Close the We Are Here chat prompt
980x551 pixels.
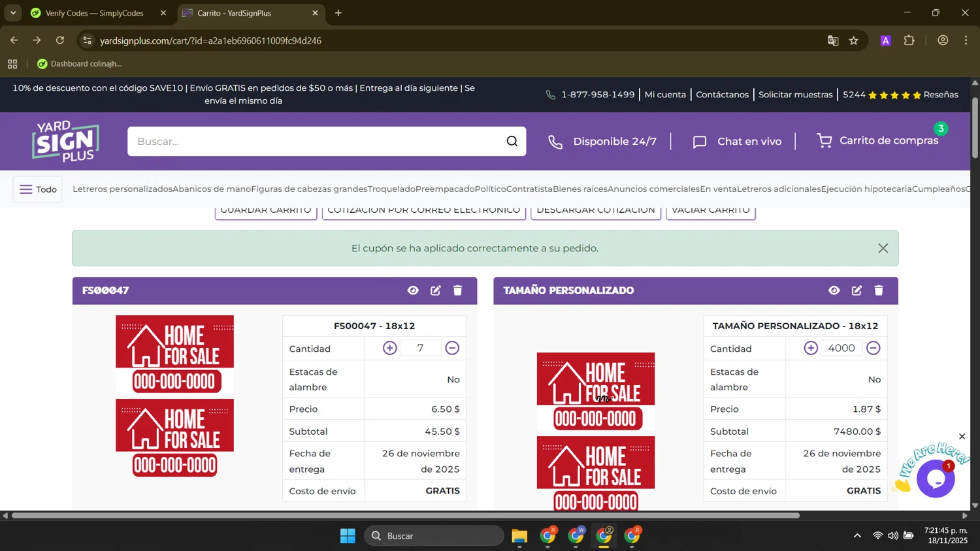[x=962, y=436]
